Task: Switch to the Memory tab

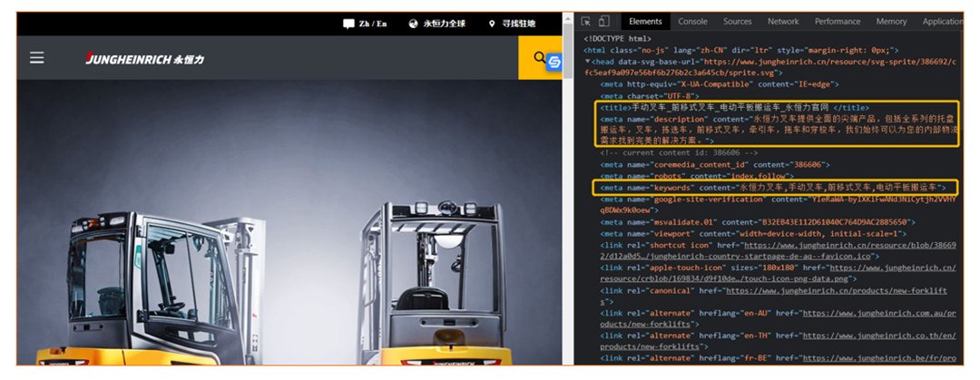Action: tap(891, 21)
